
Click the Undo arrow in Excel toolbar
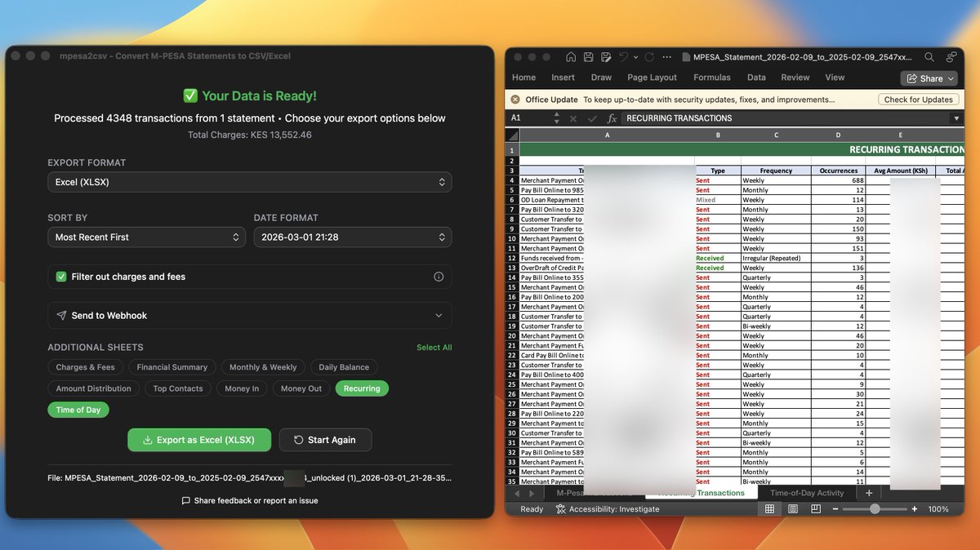tap(623, 57)
